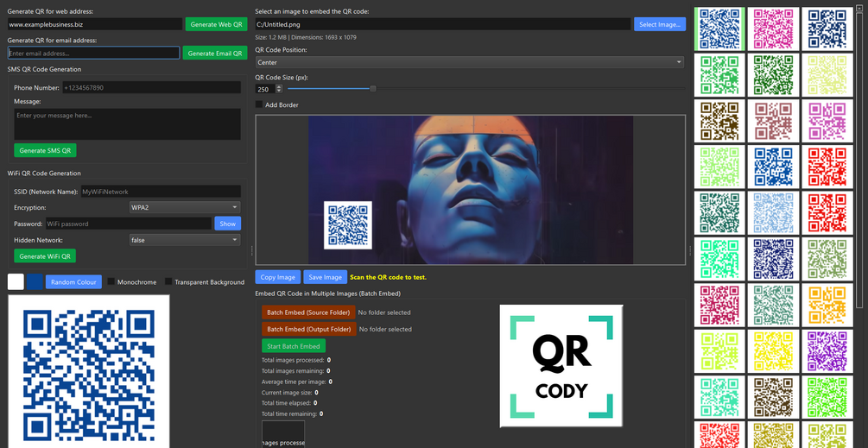
Task: Click into the SMS message text area
Action: coord(127,124)
